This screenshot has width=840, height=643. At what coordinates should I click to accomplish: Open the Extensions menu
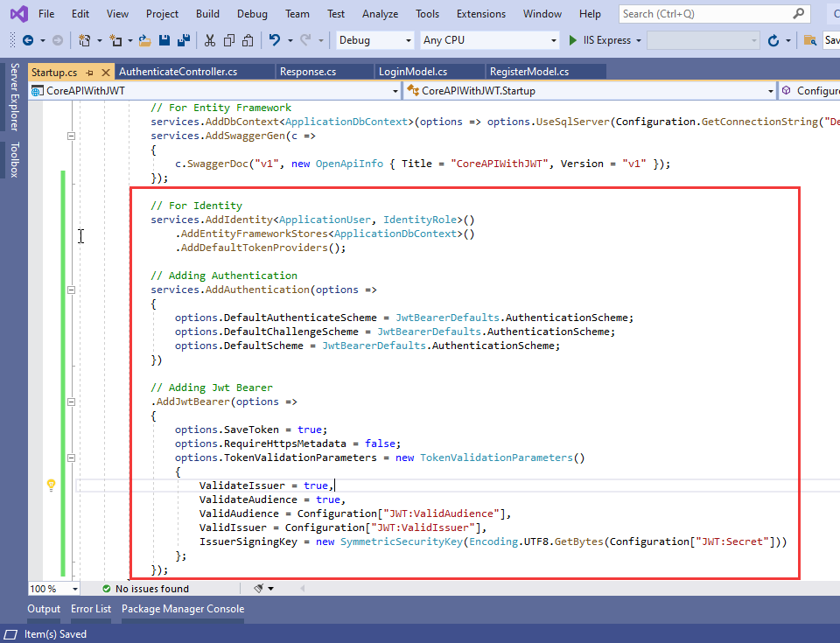pyautogui.click(x=481, y=14)
